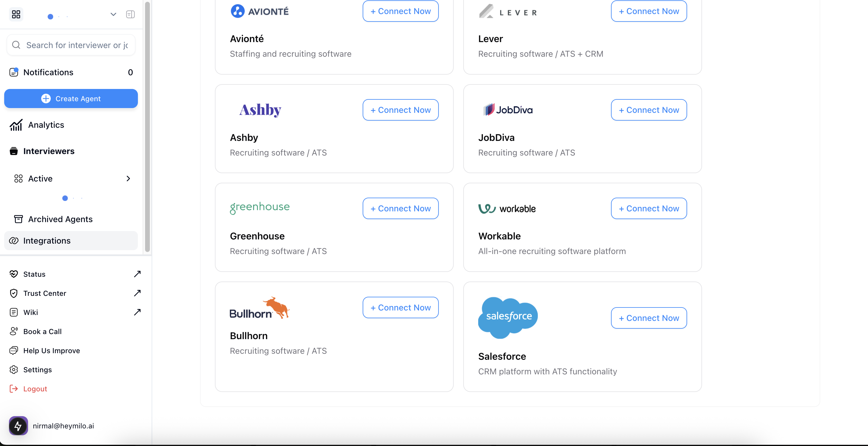The height and width of the screenshot is (446, 868).
Task: Open the Wiki external link arrow
Action: 137,312
